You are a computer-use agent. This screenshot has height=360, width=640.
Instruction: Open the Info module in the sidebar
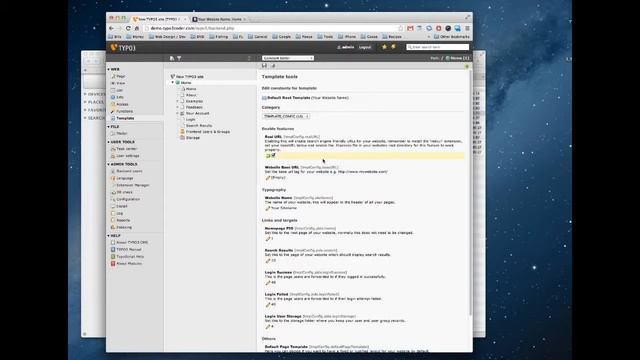point(120,97)
